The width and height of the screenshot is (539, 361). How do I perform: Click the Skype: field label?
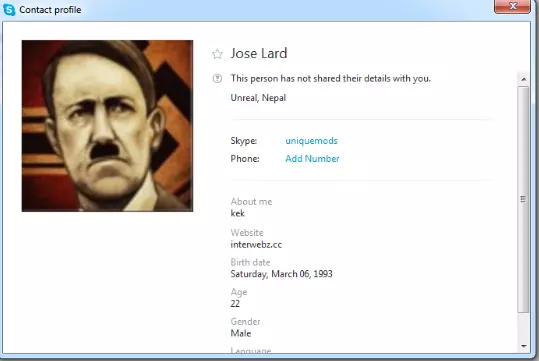[x=244, y=141]
